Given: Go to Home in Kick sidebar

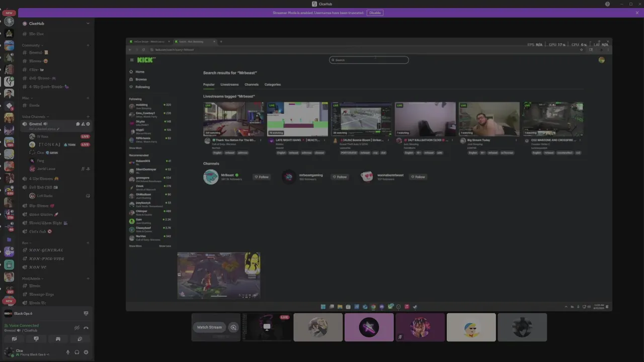Looking at the screenshot, I should tap(137, 72).
